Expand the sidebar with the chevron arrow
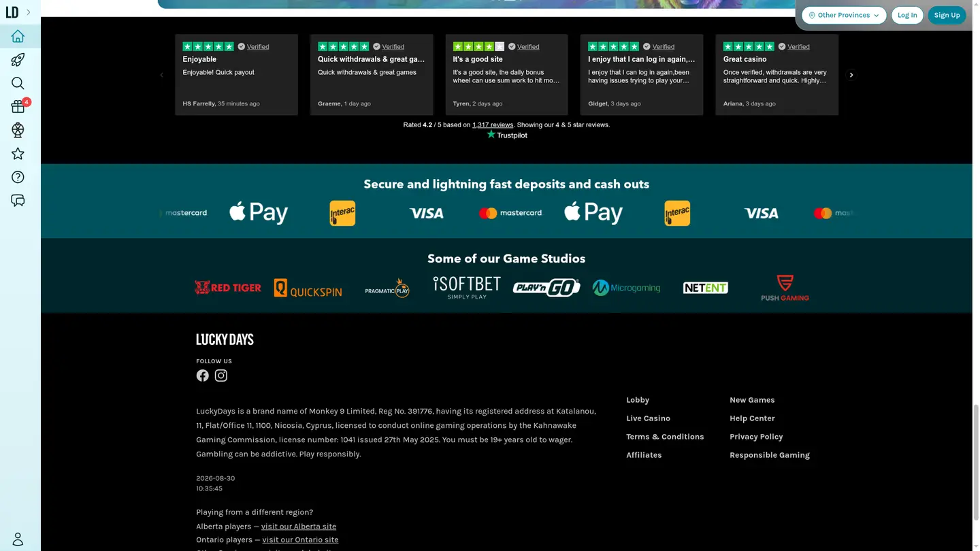 (29, 12)
